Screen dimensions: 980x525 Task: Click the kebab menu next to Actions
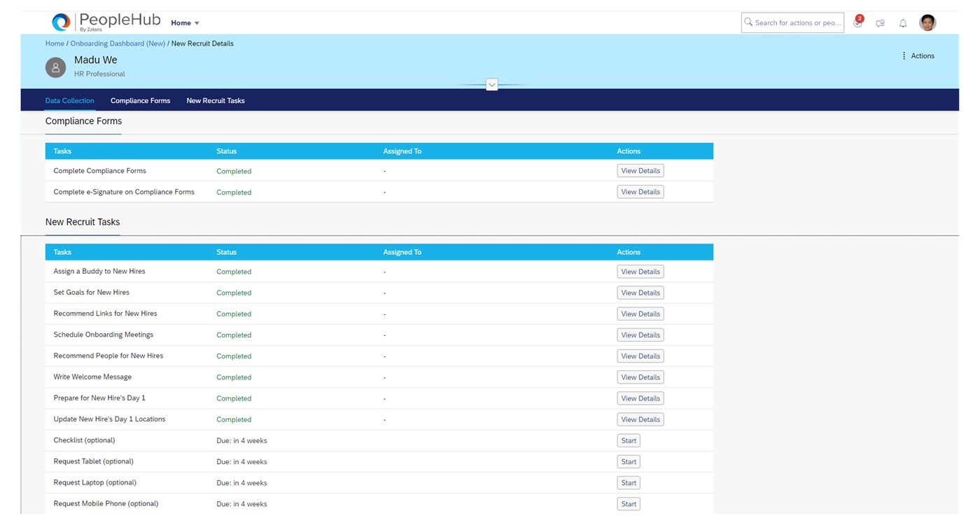pyautogui.click(x=904, y=55)
